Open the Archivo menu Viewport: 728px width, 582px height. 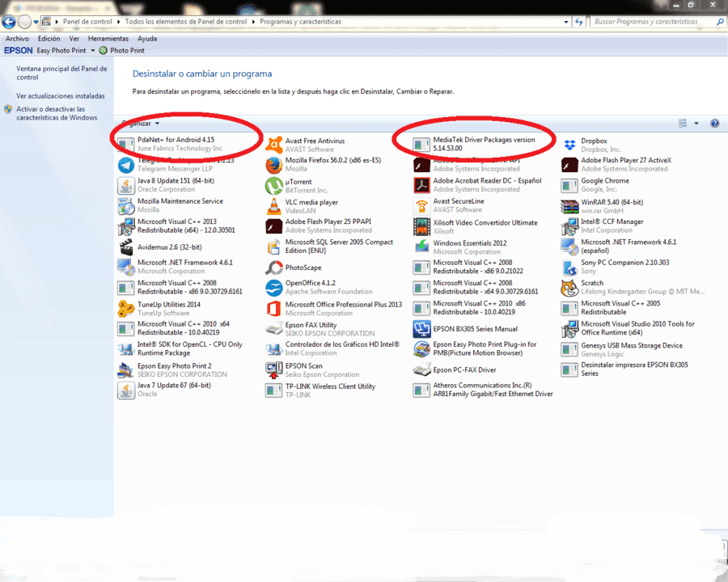point(17,39)
